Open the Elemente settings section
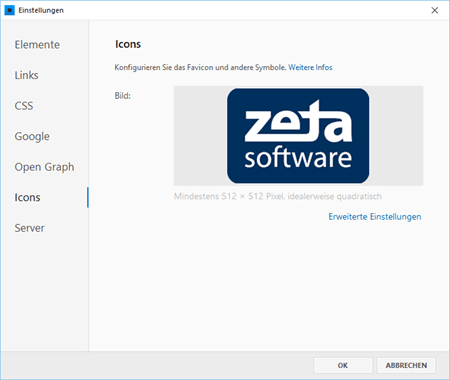Viewport: 450px width, 380px height. click(37, 45)
